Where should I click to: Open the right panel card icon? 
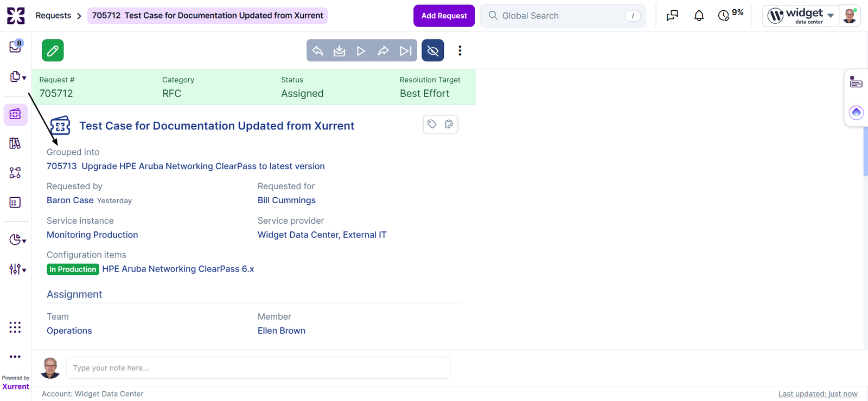856,82
